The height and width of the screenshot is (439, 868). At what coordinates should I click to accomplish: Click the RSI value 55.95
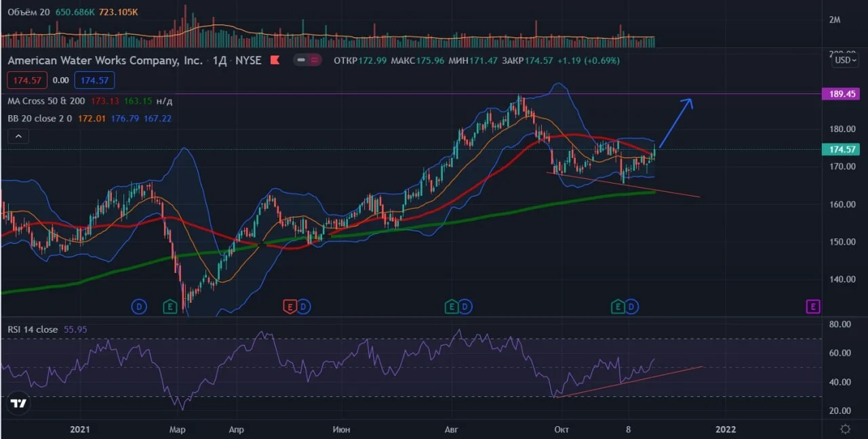coord(75,329)
